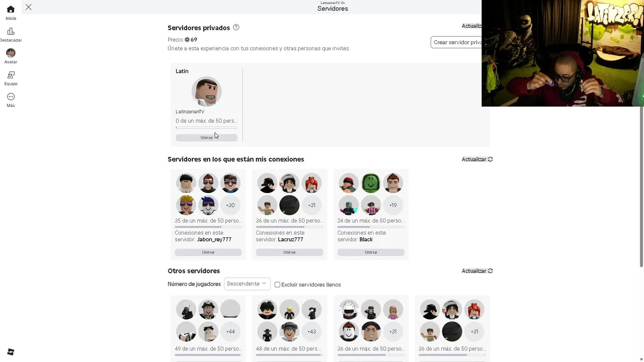
Task: Enable Excluir servidores llenos checkbox
Action: pyautogui.click(x=277, y=285)
